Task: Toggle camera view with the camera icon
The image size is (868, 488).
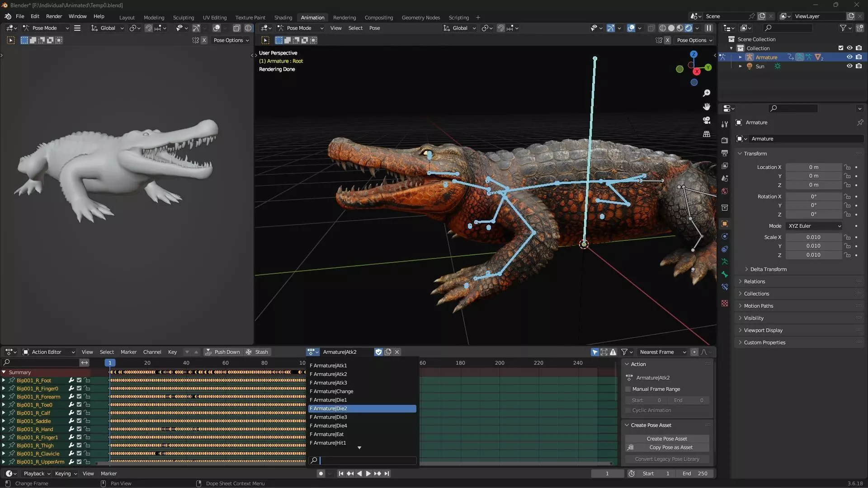Action: 707,120
